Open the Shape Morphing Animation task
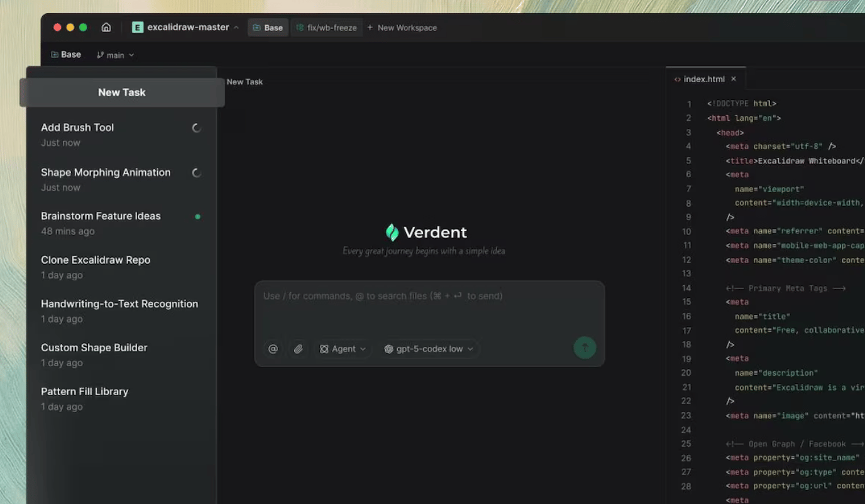Screen dimensions: 865x504 point(121,179)
